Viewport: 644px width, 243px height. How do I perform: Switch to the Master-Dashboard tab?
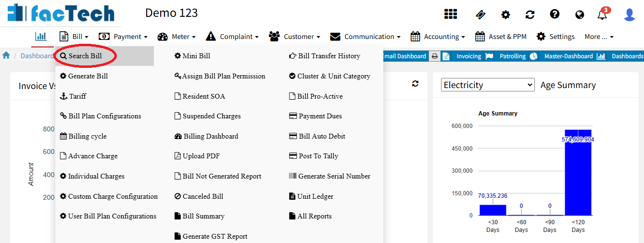(568, 56)
